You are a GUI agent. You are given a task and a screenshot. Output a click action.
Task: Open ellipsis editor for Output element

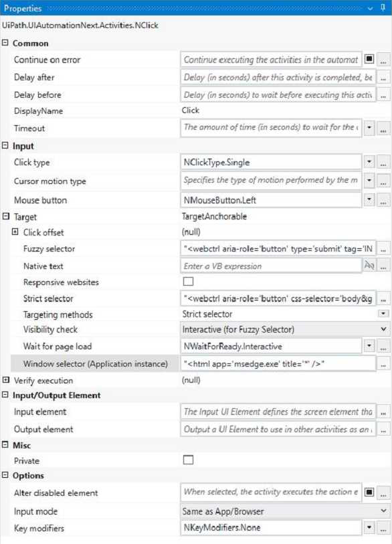[383, 430]
